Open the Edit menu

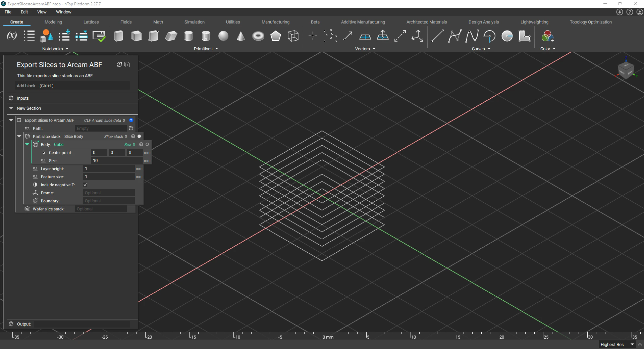coord(24,12)
